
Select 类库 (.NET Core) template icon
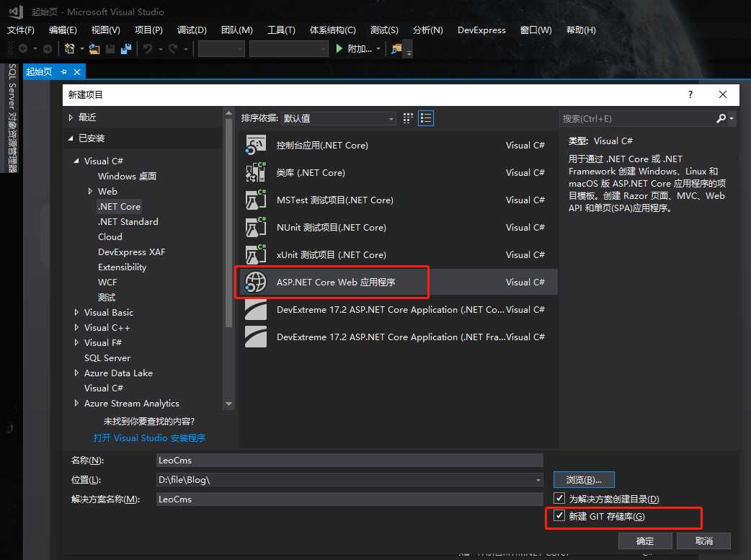(x=256, y=172)
